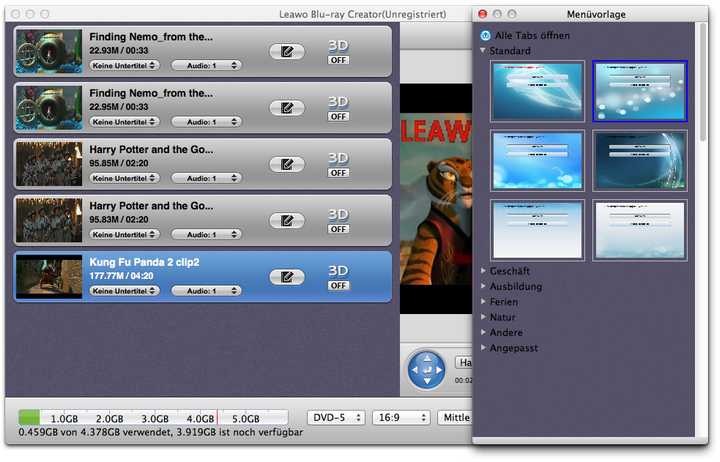Select second Harry Potter clip thumbnail
This screenshot has height=462, width=720.
(49, 221)
